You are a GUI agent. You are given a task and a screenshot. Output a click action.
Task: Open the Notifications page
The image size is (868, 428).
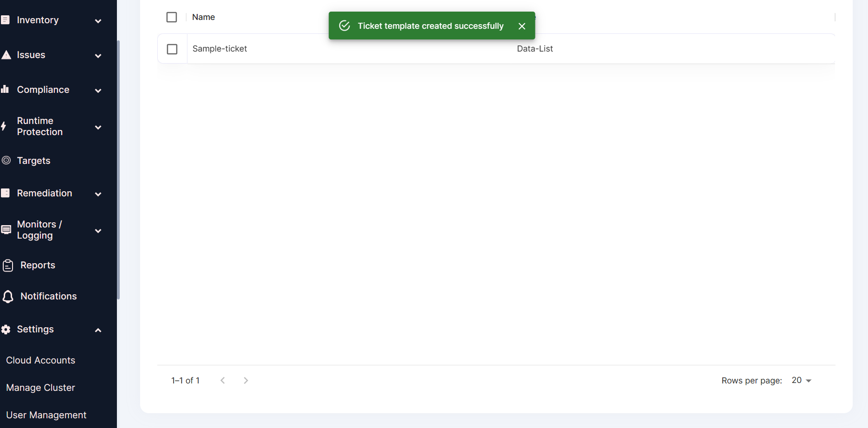(x=48, y=296)
